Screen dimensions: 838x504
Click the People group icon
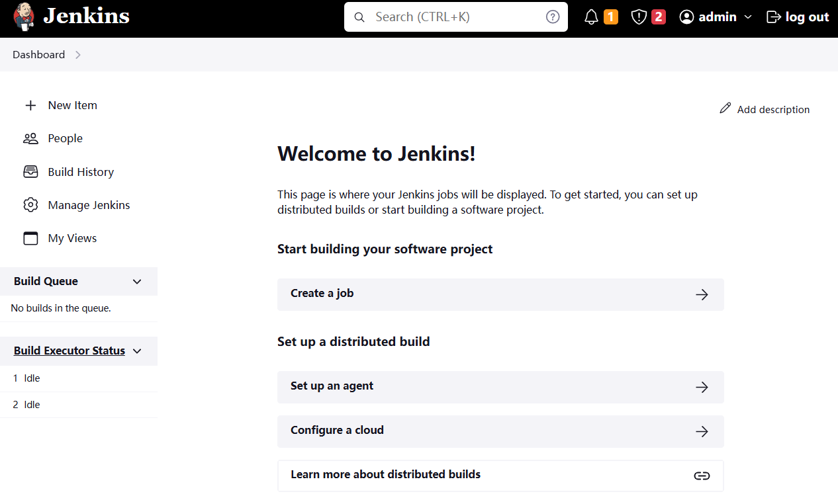(30, 138)
